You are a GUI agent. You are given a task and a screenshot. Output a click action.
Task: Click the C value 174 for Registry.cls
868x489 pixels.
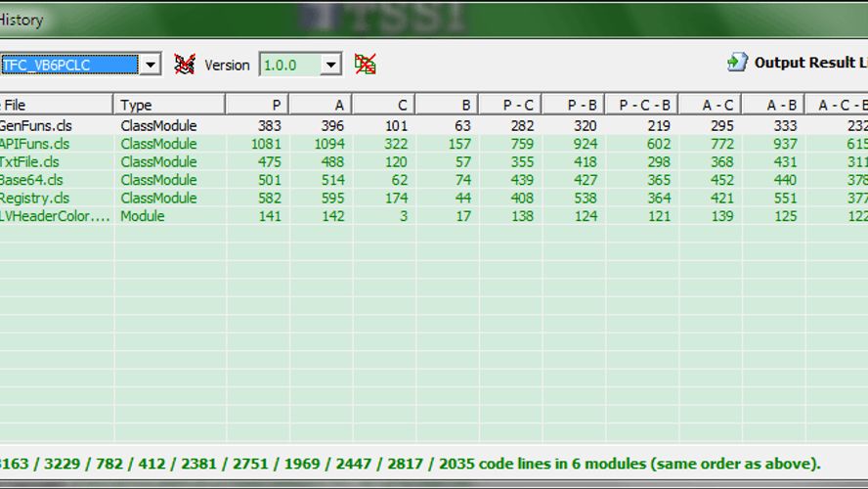(x=396, y=199)
